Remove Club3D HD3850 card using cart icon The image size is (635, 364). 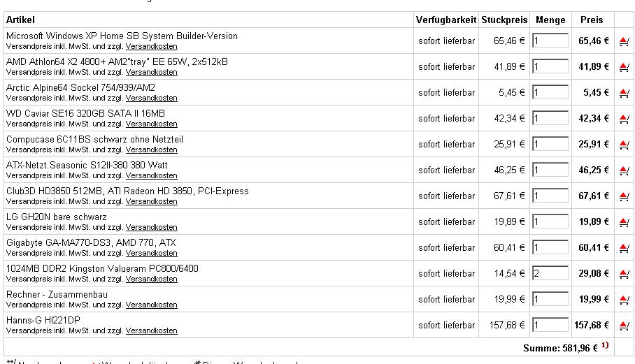click(x=624, y=196)
